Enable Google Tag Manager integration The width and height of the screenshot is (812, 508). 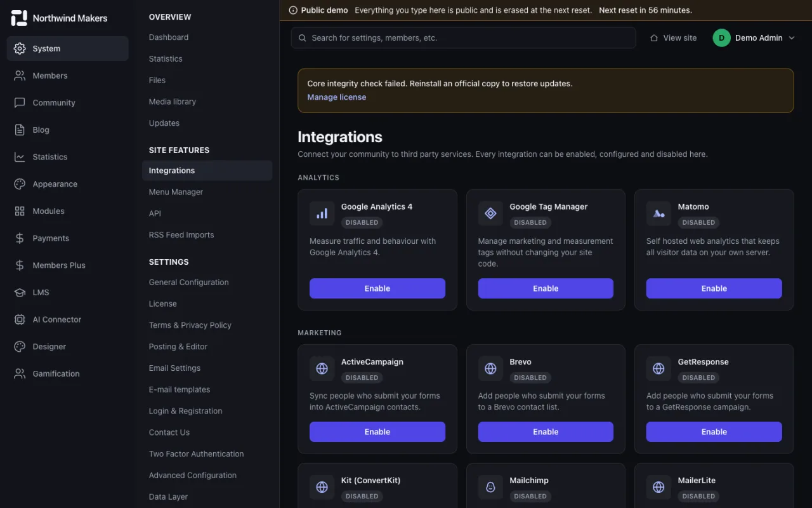[x=546, y=288]
